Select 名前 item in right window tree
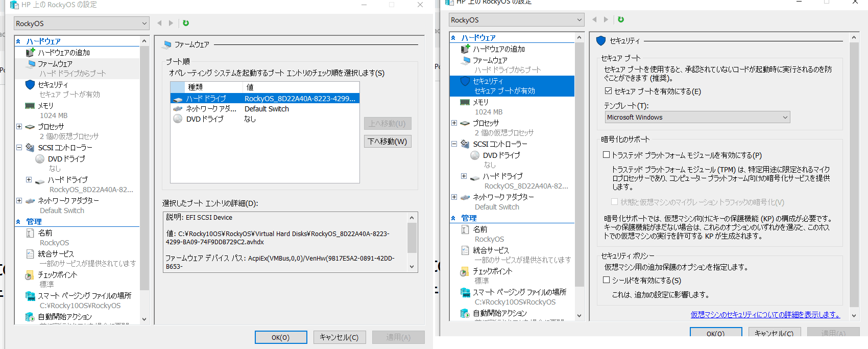This screenshot has width=868, height=349. (480, 229)
